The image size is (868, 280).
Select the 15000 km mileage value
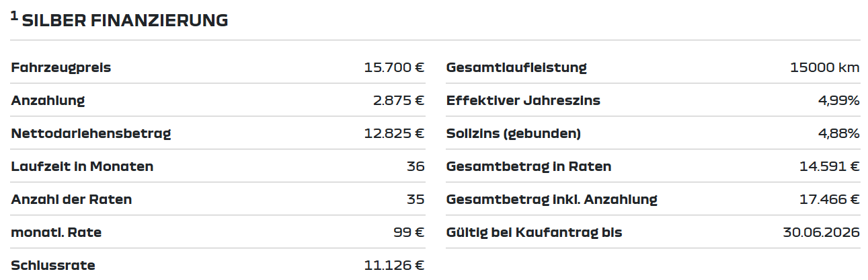[826, 67]
